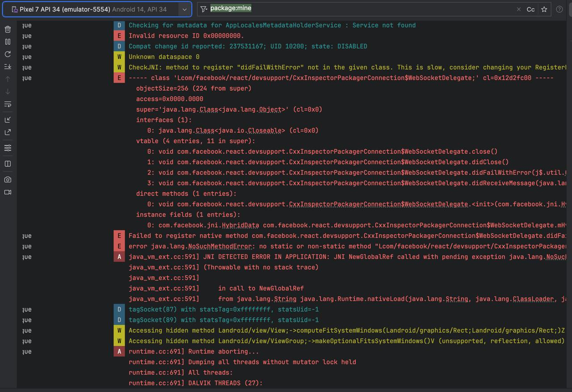Select '(Throwable with no stack trace)' line

click(x=223, y=267)
